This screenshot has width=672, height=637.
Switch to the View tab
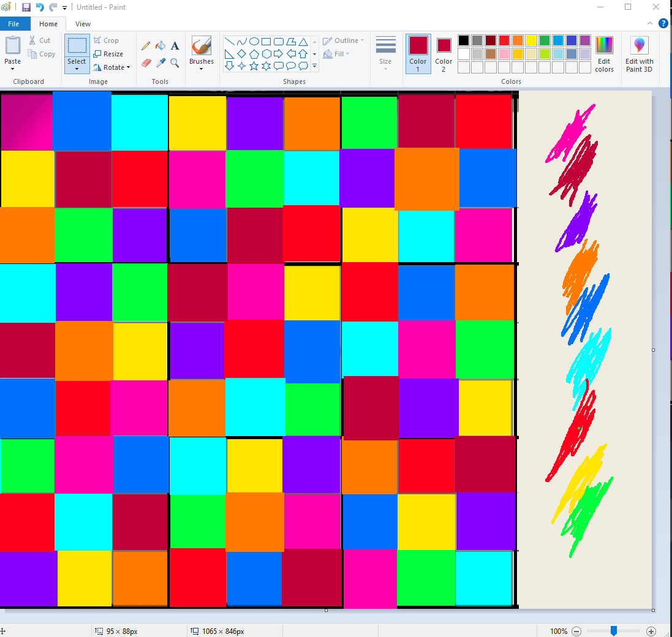83,24
